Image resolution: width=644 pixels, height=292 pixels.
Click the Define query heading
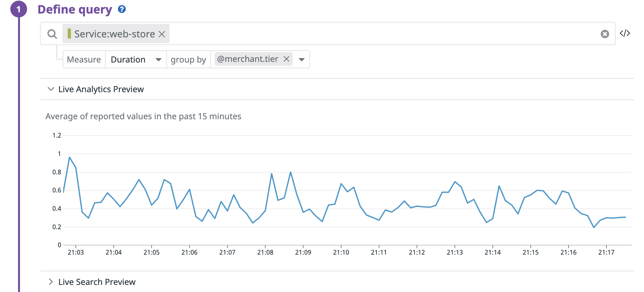click(75, 9)
